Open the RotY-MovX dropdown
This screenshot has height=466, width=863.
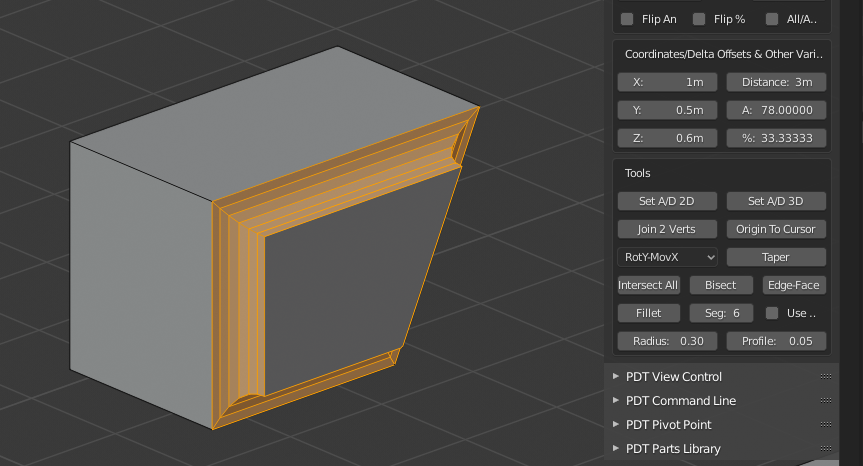[668, 257]
